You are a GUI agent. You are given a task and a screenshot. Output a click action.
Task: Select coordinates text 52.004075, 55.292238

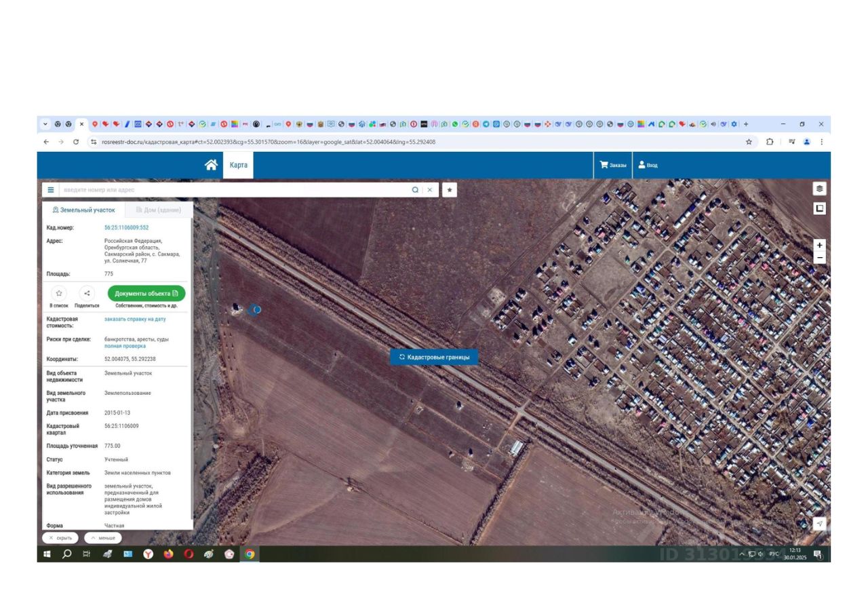click(130, 359)
